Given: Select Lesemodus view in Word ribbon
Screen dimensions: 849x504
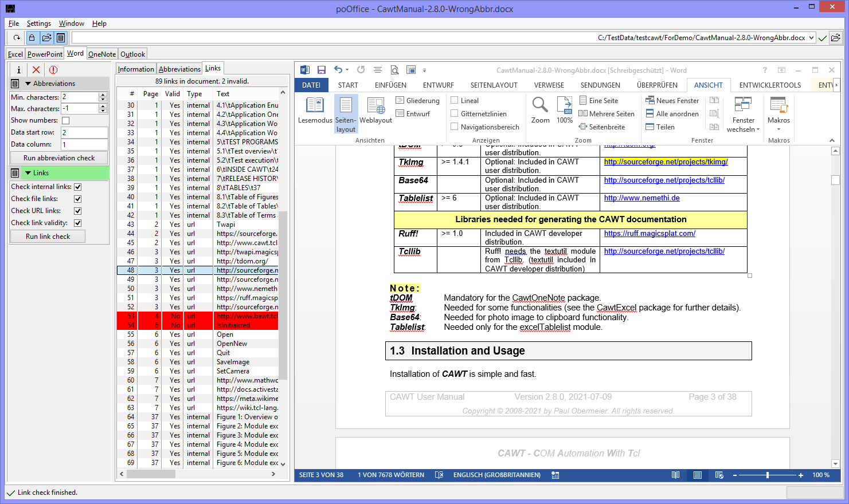Looking at the screenshot, I should pyautogui.click(x=315, y=111).
